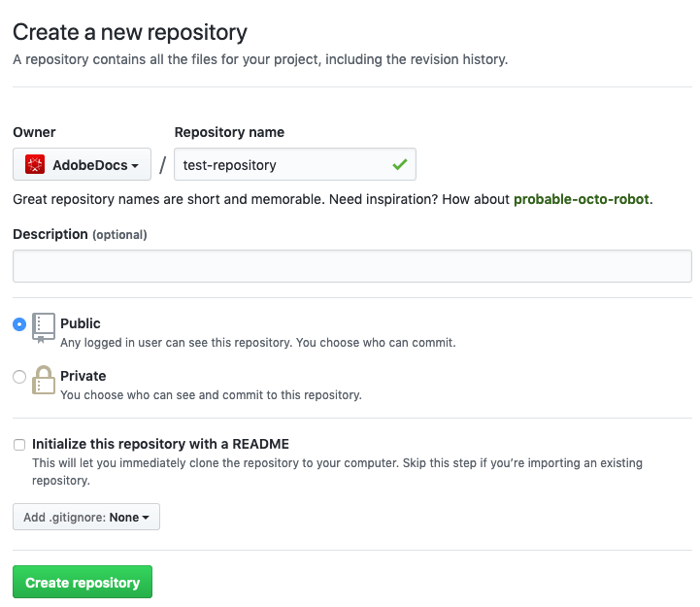Click the Private option label
The image size is (700, 607).
coord(83,376)
